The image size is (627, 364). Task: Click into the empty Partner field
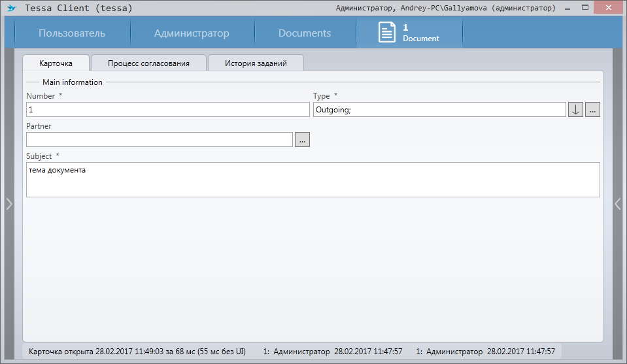pyautogui.click(x=160, y=140)
